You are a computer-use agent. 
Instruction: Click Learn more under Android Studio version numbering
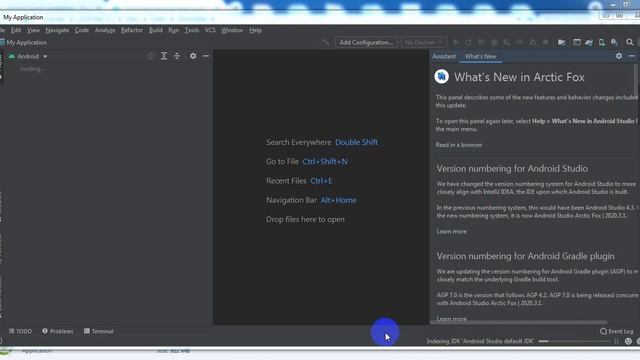pos(451,231)
